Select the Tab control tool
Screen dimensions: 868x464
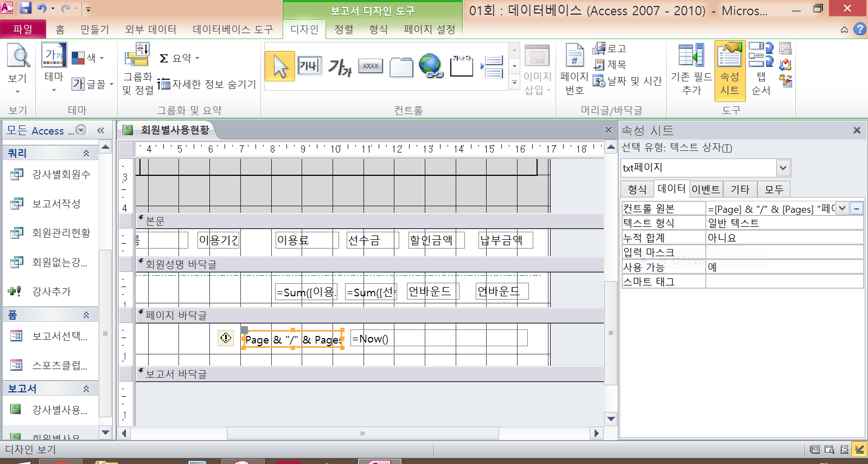click(401, 67)
